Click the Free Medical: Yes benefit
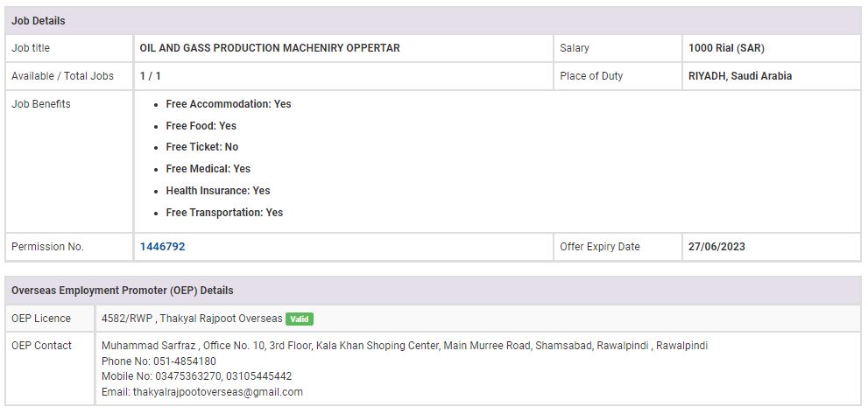Viewport: 868px width, 414px height. click(208, 169)
